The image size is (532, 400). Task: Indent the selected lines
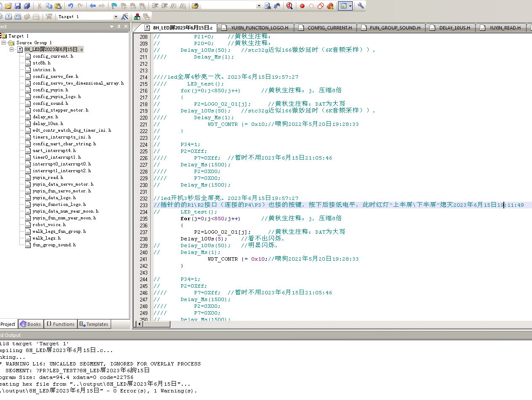pos(155,6)
